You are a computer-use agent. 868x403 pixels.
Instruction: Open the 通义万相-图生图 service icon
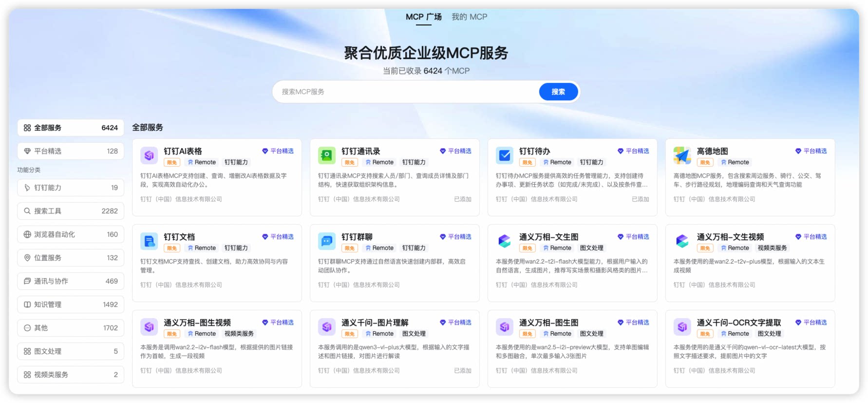coord(505,327)
